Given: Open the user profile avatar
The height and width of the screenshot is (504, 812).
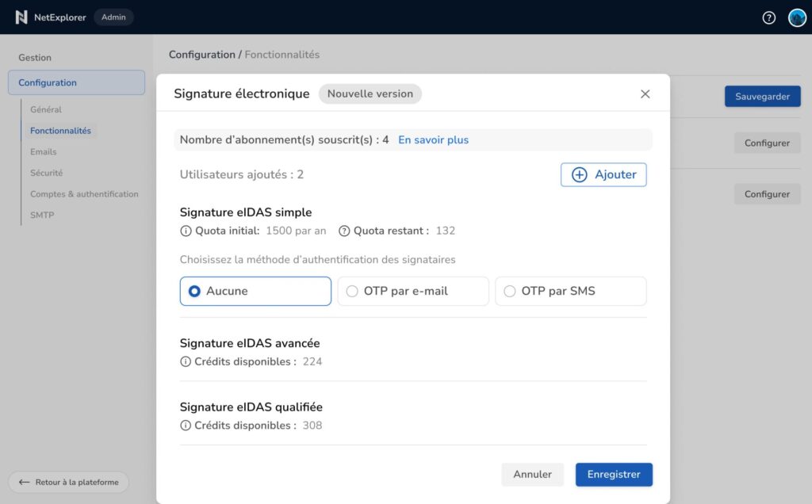Looking at the screenshot, I should pos(797,17).
